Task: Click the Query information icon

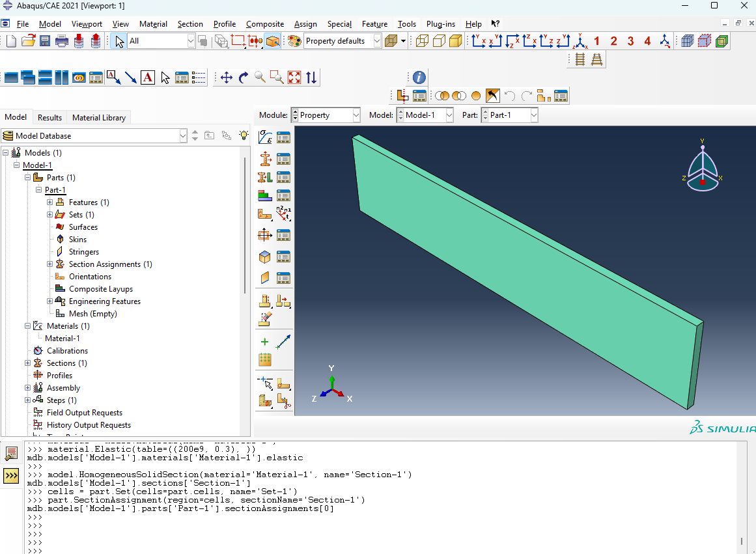Action: point(419,77)
